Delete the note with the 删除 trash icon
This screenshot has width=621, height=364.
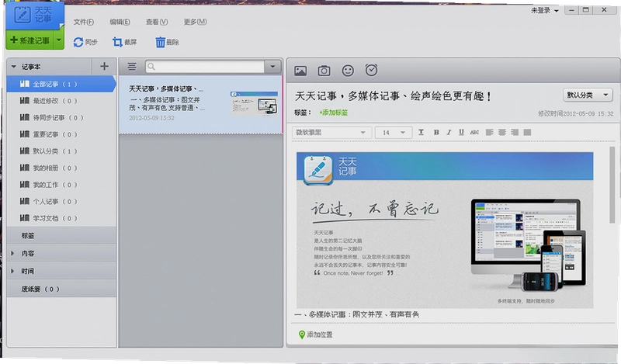tap(160, 42)
